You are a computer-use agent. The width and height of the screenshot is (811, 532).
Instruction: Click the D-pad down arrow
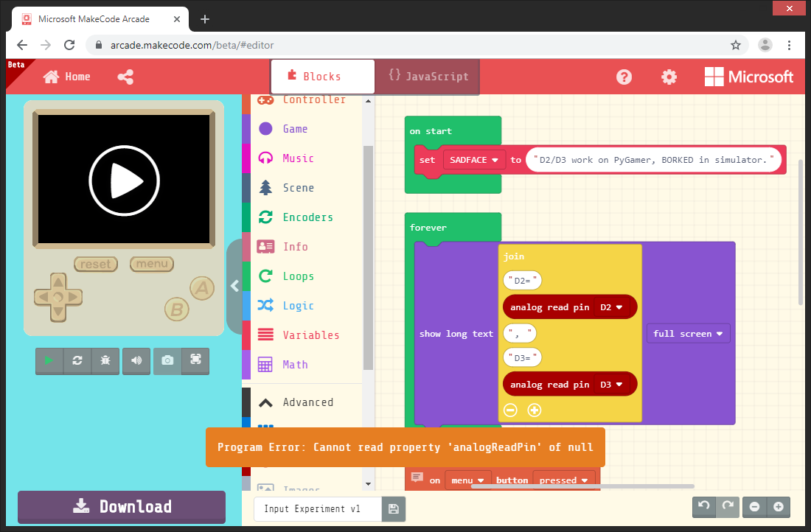(x=58, y=312)
